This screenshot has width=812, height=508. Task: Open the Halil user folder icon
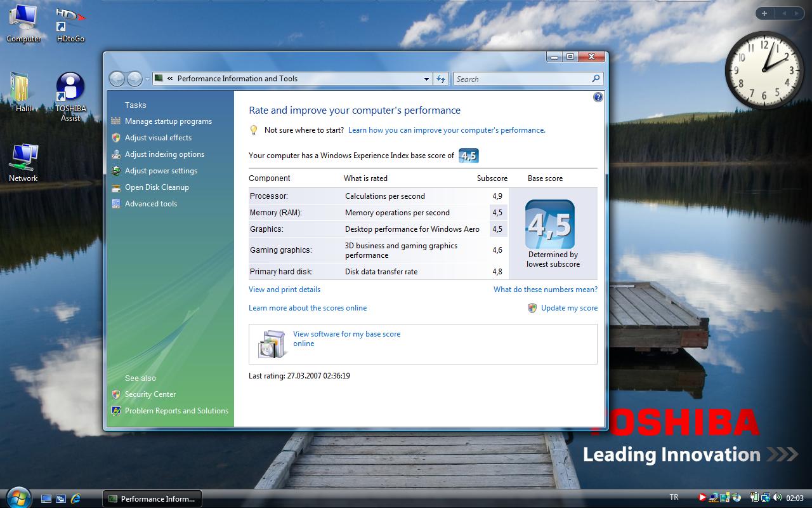click(x=23, y=93)
